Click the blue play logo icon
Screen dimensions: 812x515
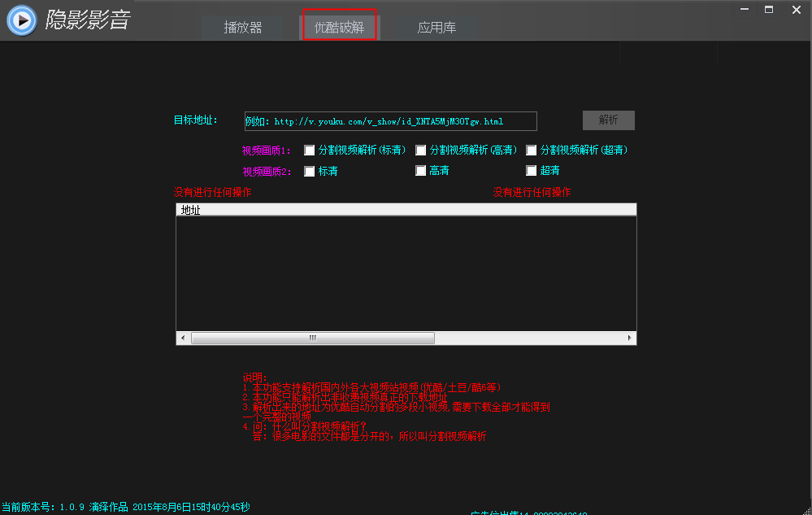(x=22, y=20)
